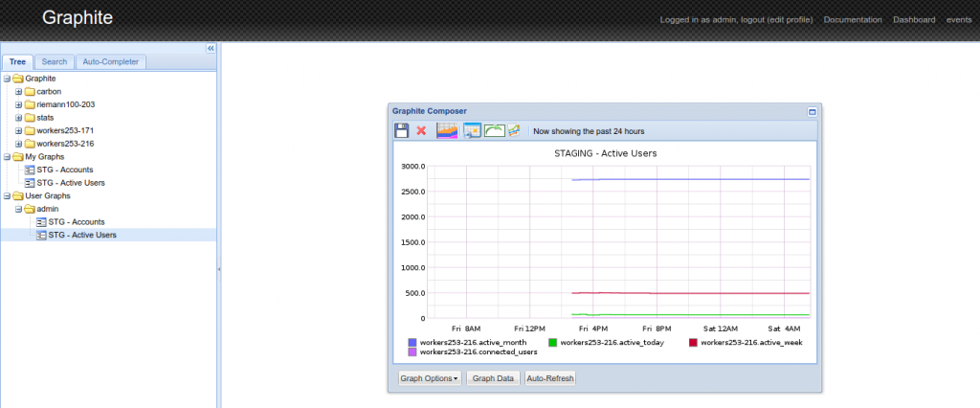Click the Graph Data button
This screenshot has width=980, height=408.
tap(493, 378)
